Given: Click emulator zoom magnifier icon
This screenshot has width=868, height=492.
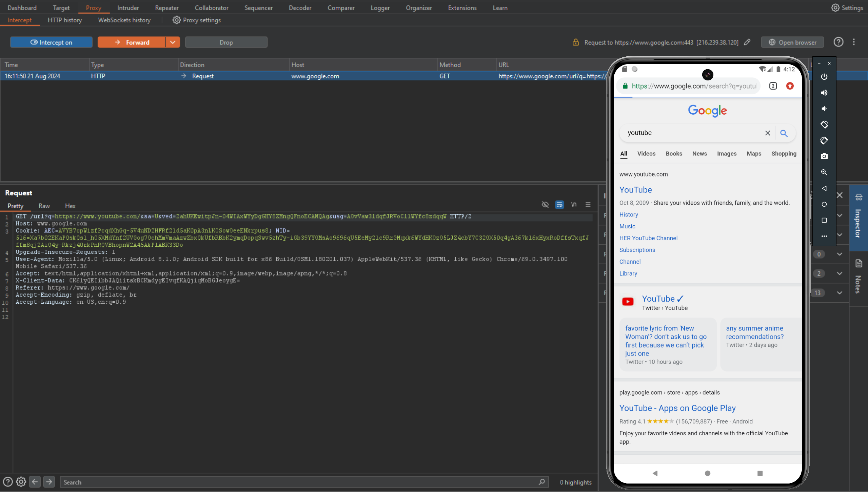Looking at the screenshot, I should (824, 172).
